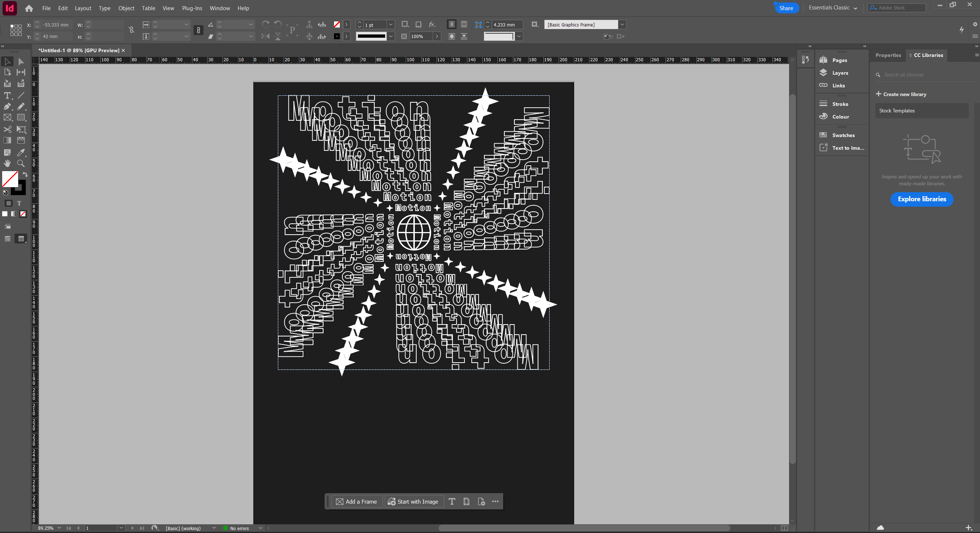
Task: Select the Pen tool
Action: (7, 107)
